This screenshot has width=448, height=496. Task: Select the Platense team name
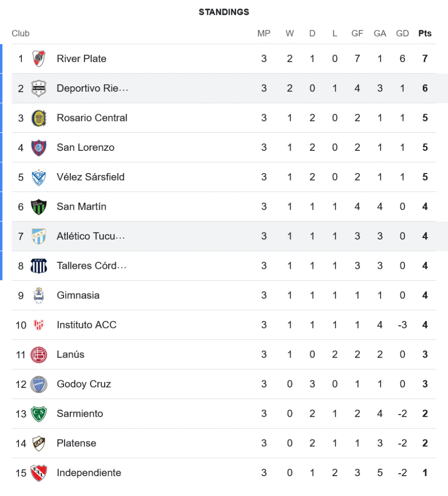pyautogui.click(x=76, y=443)
